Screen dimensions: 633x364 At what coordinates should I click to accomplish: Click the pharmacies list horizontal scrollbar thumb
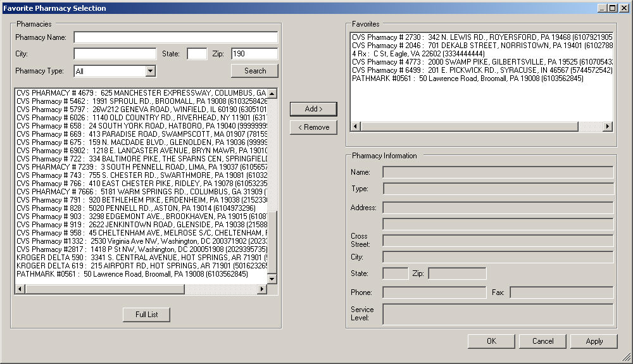tap(104, 289)
